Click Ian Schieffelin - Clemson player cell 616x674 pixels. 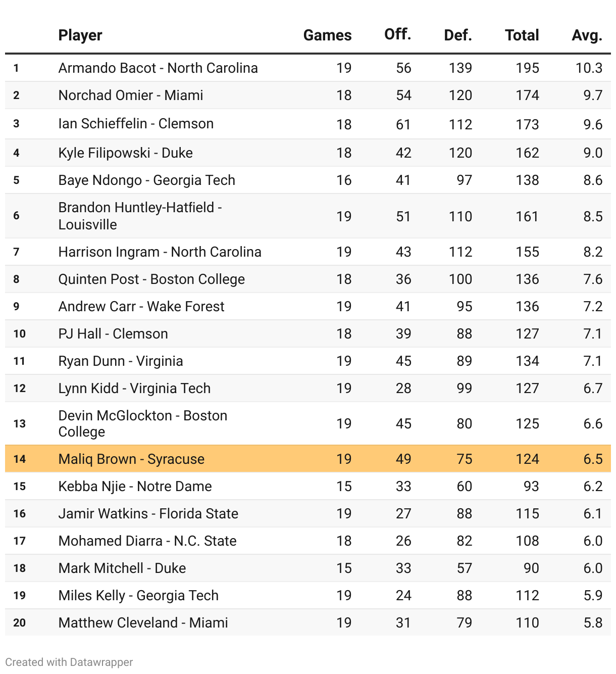pos(136,124)
